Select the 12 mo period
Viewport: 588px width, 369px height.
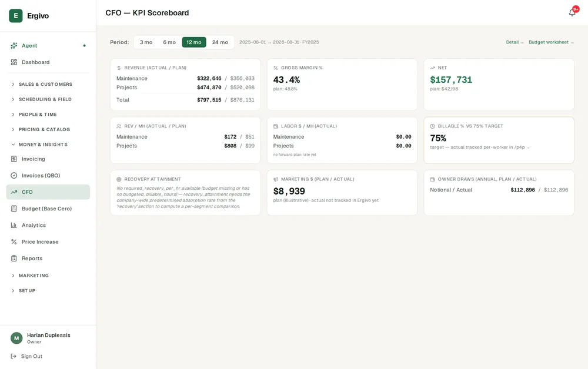coord(194,42)
